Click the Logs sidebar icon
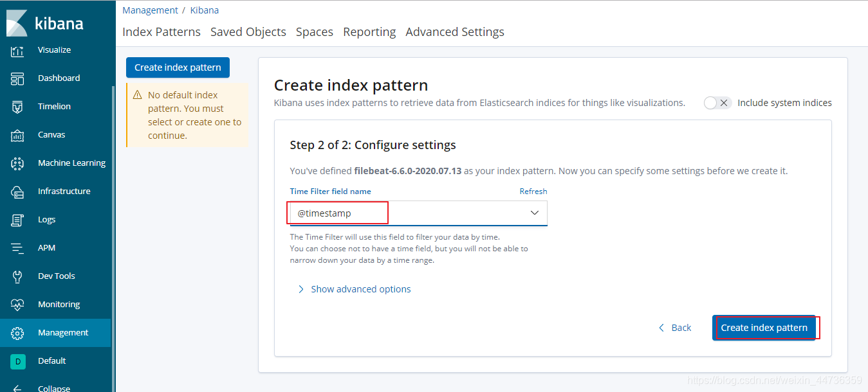Viewport: 868px width, 392px height. pyautogui.click(x=17, y=220)
